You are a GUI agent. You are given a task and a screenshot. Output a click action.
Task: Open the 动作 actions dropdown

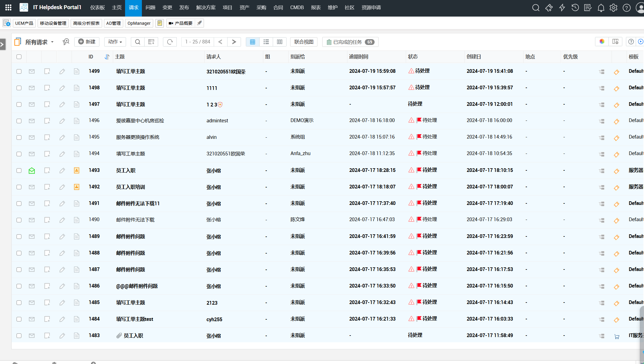tap(115, 42)
